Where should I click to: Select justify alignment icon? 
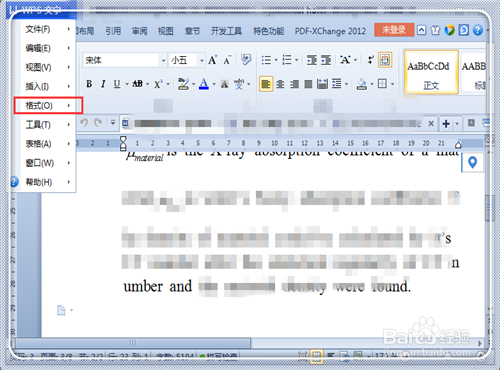click(308, 84)
